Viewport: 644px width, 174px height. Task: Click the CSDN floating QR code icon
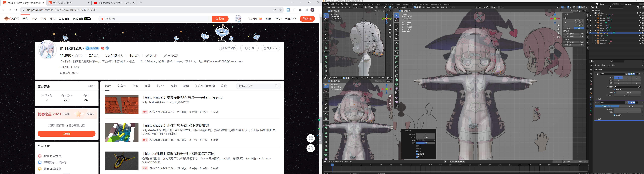click(x=311, y=138)
